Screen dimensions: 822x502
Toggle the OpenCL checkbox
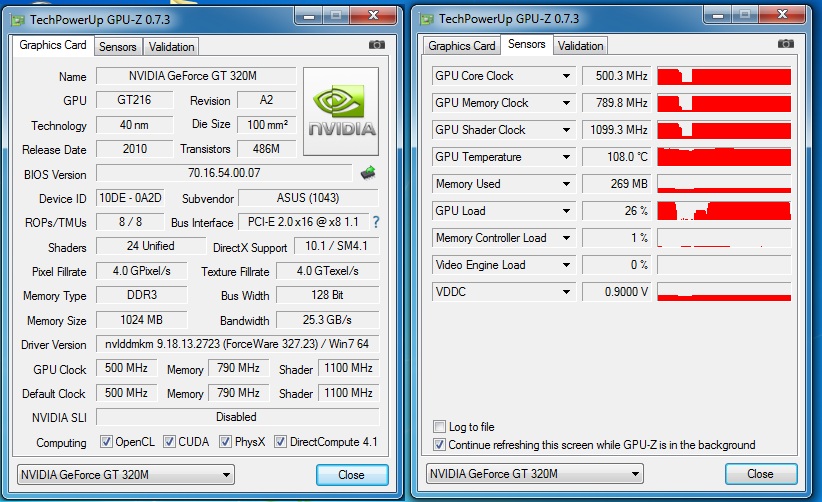(106, 442)
